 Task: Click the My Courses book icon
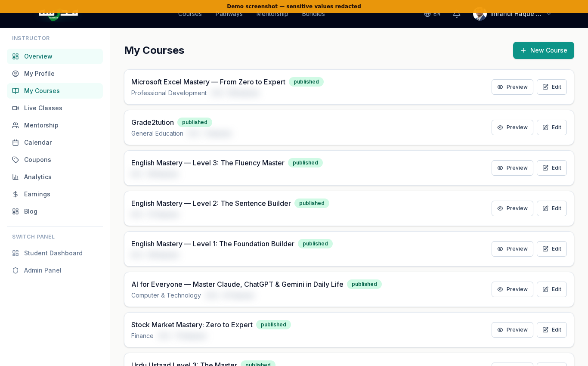click(15, 91)
